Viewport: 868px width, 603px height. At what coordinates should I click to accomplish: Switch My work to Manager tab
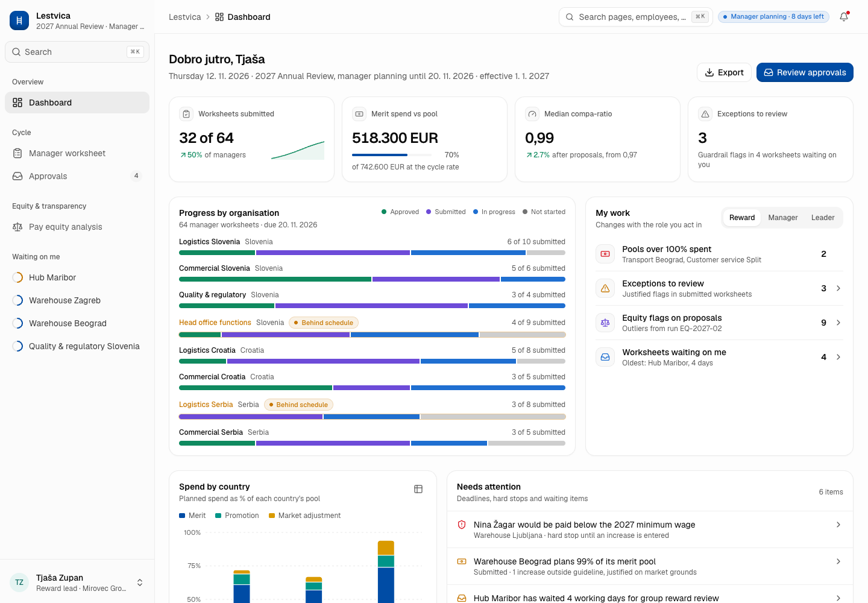[x=782, y=218]
